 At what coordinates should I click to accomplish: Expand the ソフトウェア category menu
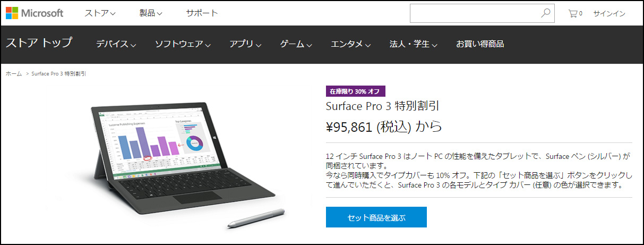(x=183, y=44)
